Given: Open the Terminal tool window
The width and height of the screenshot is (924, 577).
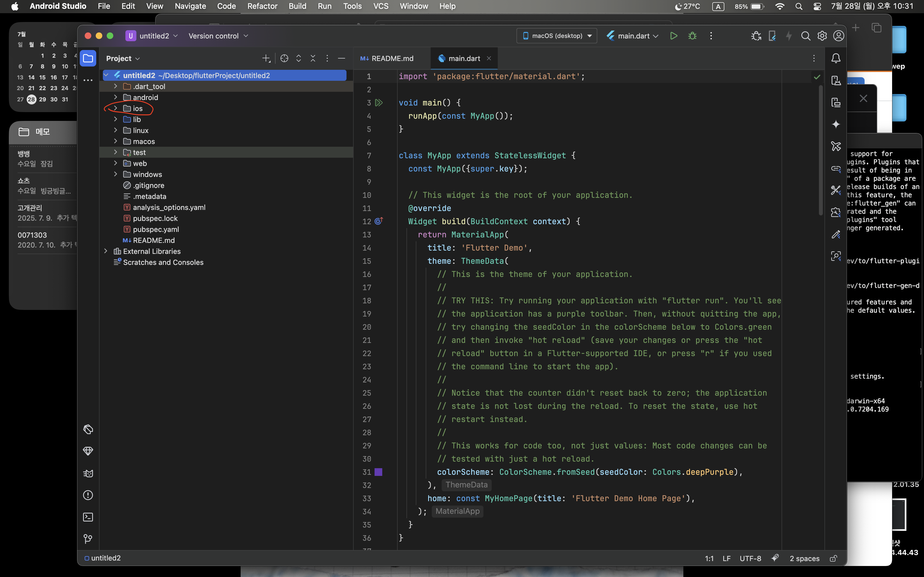Looking at the screenshot, I should pos(88,517).
